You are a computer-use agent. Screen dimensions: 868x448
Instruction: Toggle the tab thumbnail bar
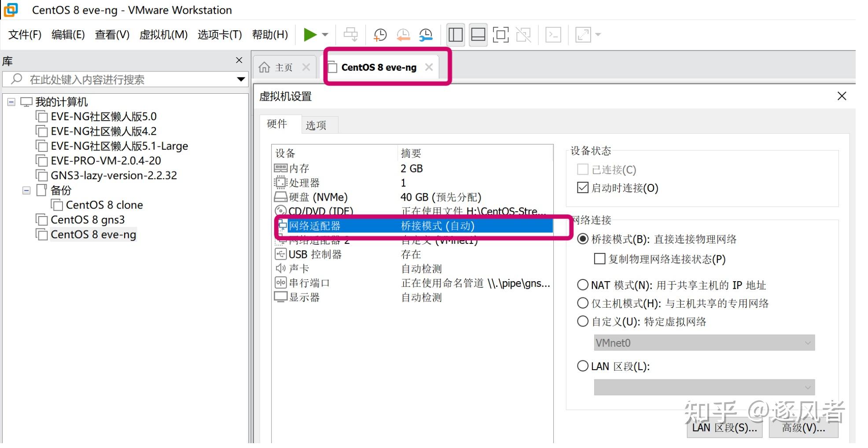[478, 34]
